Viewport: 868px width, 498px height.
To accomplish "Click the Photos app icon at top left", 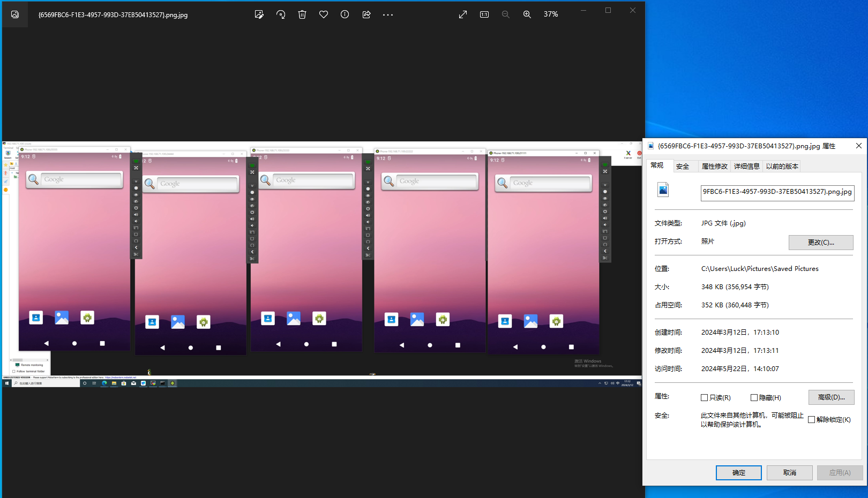I will [x=15, y=14].
